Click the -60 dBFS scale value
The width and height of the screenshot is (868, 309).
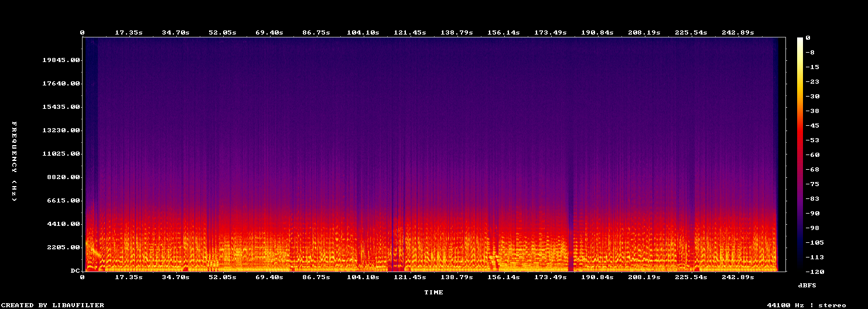tap(812, 155)
